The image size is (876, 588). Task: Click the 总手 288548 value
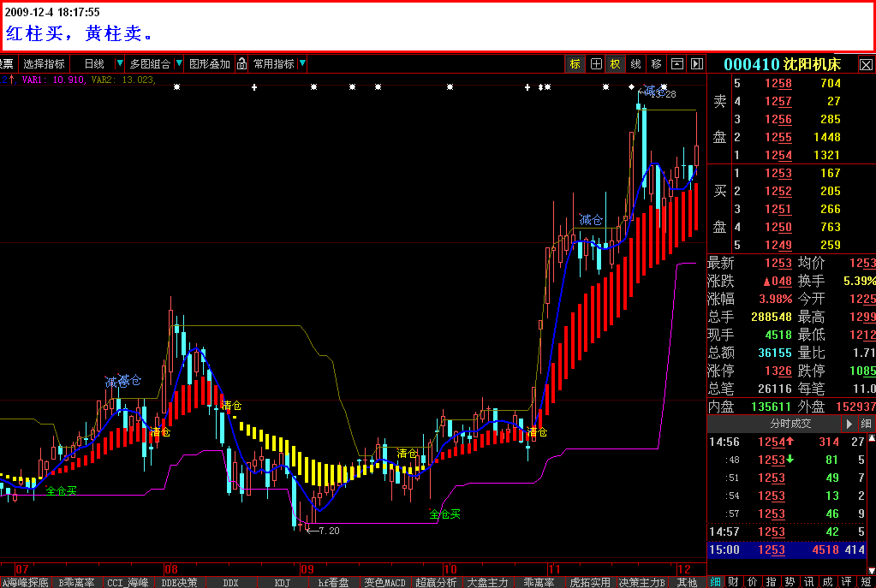coord(771,317)
